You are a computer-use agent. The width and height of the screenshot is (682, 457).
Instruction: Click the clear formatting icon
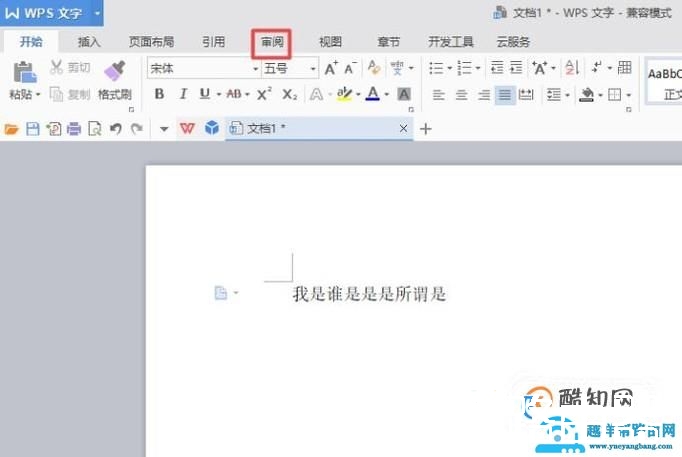[374, 68]
